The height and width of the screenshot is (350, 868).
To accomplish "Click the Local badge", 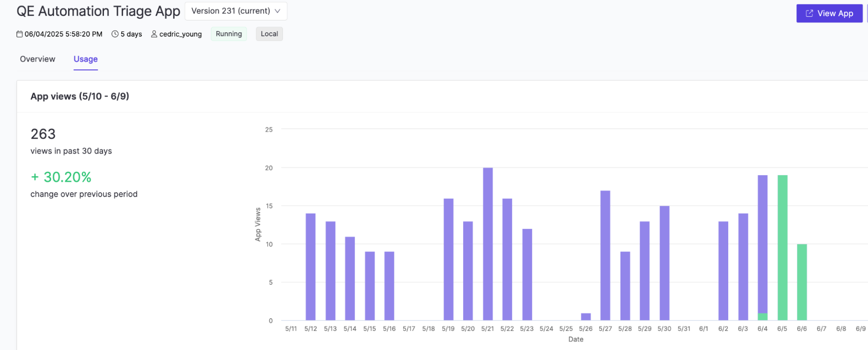I will (269, 34).
